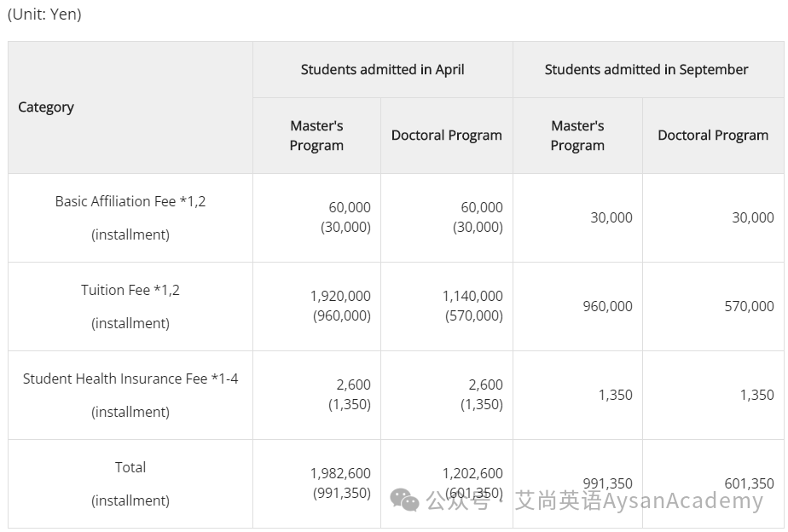The image size is (788, 532).
Task: Select the Tuition Fee row label
Action: point(130,290)
